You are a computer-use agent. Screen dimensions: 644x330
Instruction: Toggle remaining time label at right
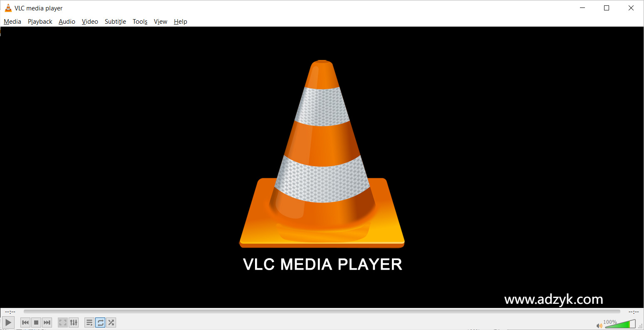[x=634, y=311]
